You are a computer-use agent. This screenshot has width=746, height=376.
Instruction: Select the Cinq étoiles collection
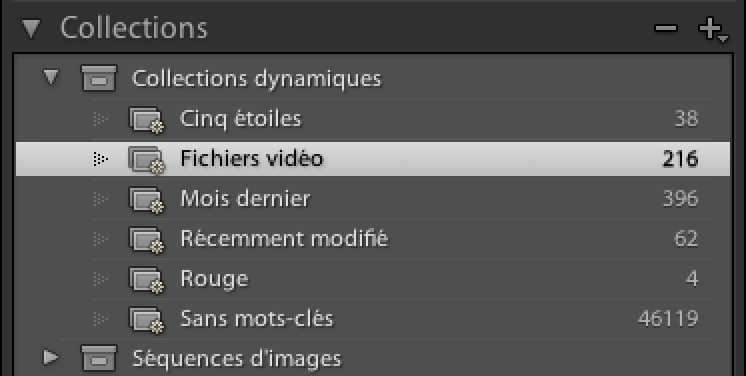373,119
